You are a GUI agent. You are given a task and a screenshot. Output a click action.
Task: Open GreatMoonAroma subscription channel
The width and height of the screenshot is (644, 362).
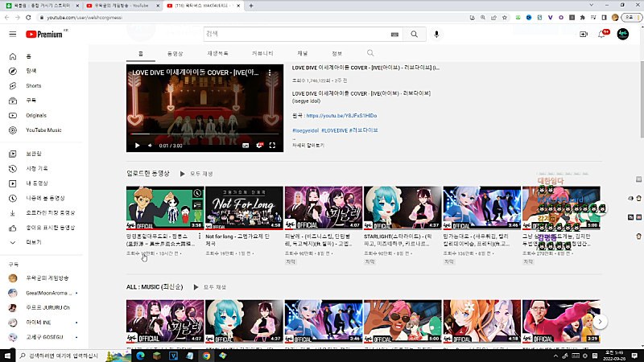[41, 293]
